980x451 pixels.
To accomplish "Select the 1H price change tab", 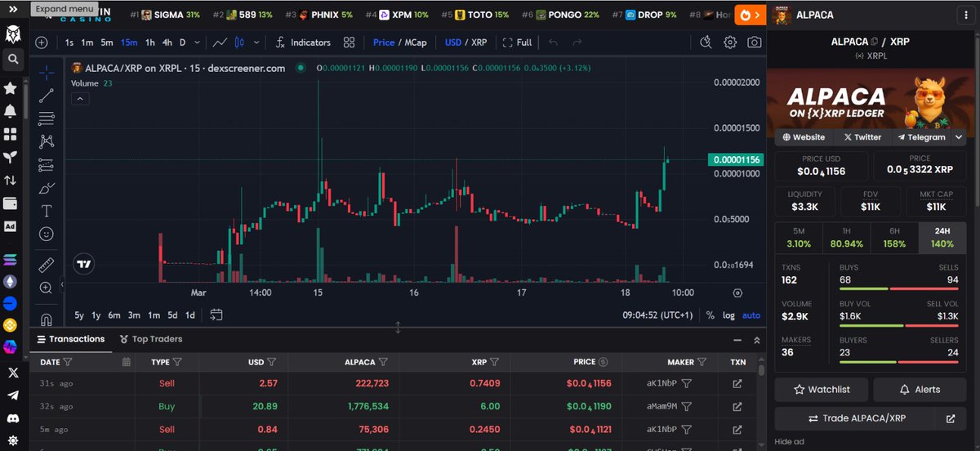I will [847, 238].
